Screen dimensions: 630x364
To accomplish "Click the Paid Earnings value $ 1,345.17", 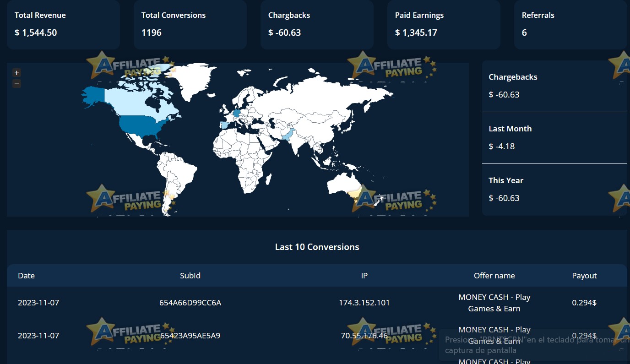I will [x=416, y=33].
